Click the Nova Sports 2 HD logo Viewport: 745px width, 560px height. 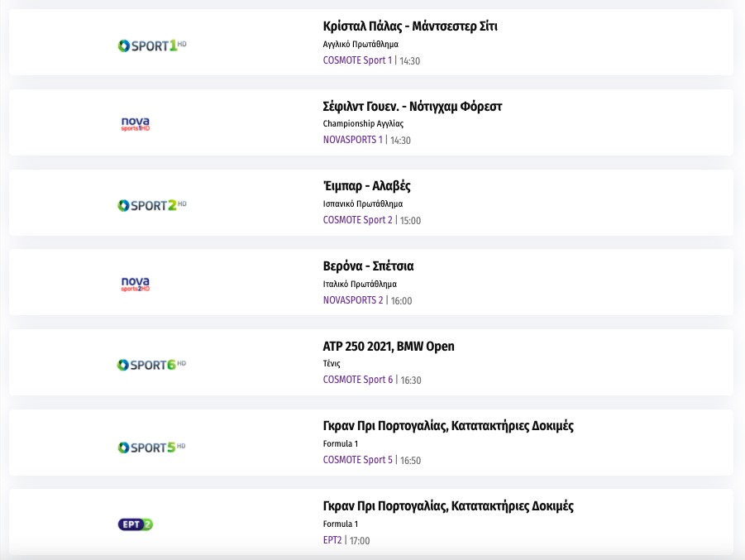(x=135, y=285)
